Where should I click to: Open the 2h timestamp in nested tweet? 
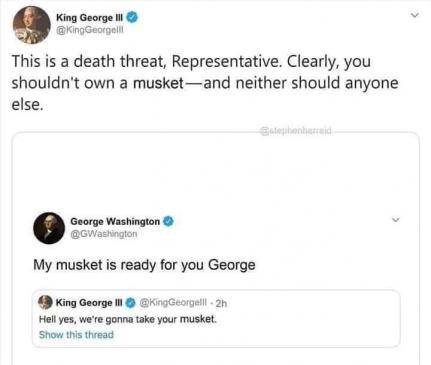221,303
